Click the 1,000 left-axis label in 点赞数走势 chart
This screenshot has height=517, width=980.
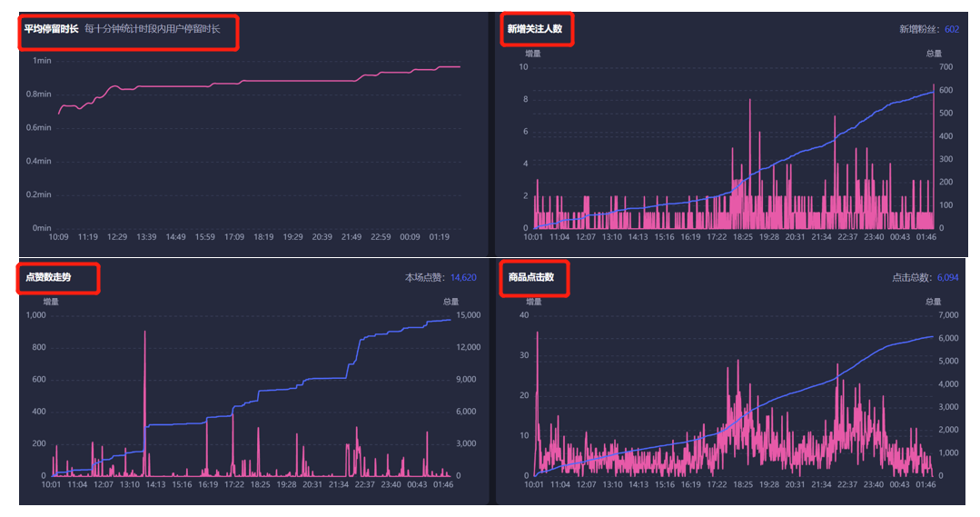[35, 315]
